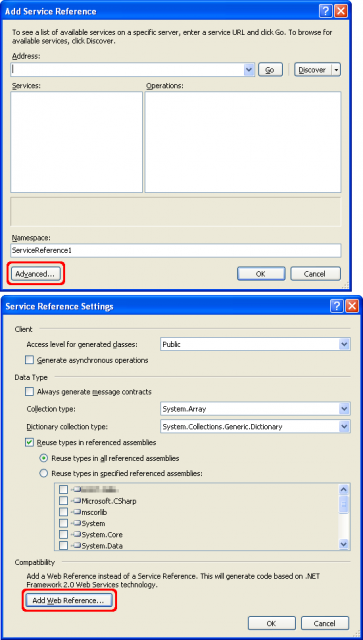This screenshot has height=640, width=363.
Task: Click the Microsoft.CSharp assembly icon
Action: [76, 501]
